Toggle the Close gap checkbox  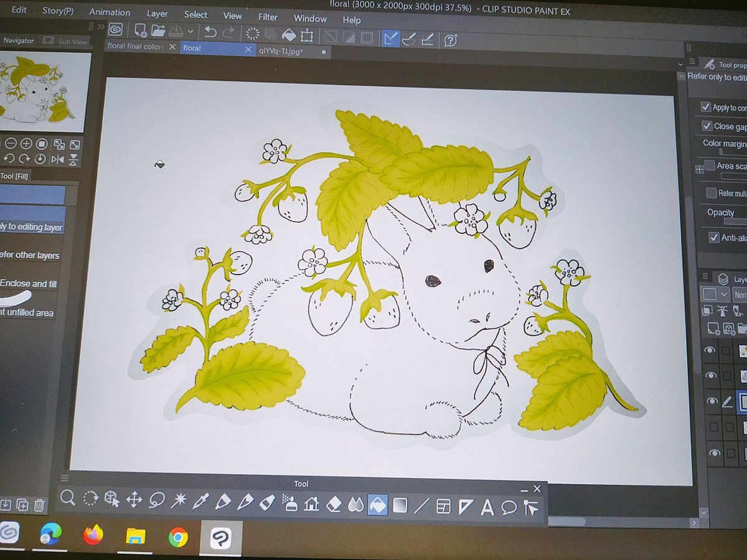click(707, 126)
